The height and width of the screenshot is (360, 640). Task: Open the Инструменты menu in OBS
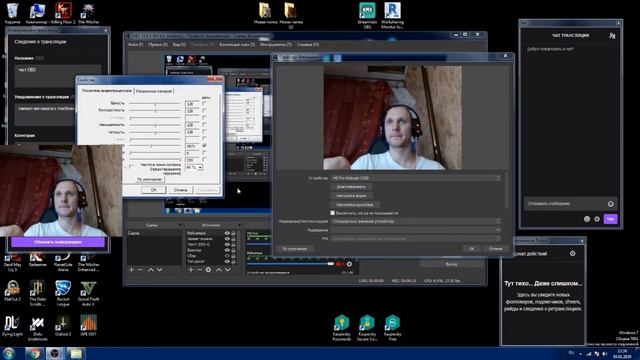click(276, 44)
